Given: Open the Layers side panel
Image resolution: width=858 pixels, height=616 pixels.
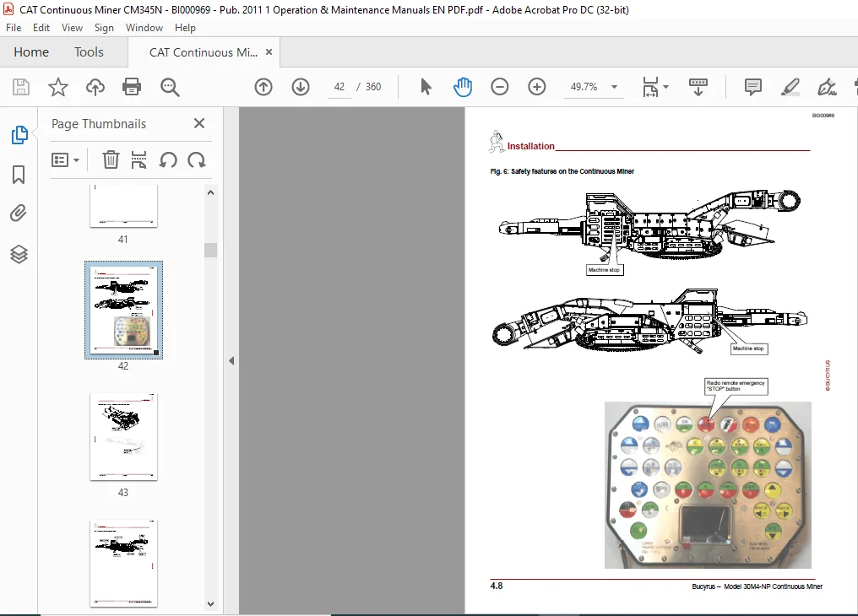Looking at the screenshot, I should click(19, 254).
